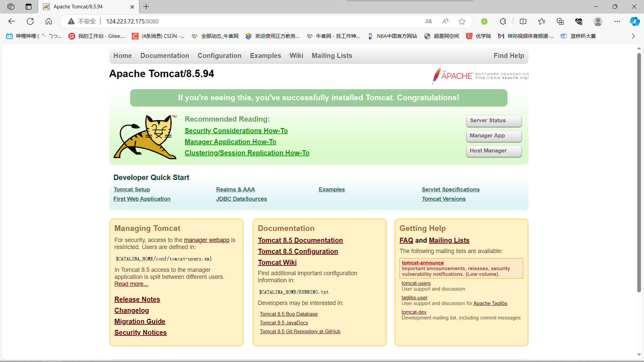Screen dimensions: 644x362
Task: Open Tomcat 8.5 Documentation link
Action: coord(300,240)
